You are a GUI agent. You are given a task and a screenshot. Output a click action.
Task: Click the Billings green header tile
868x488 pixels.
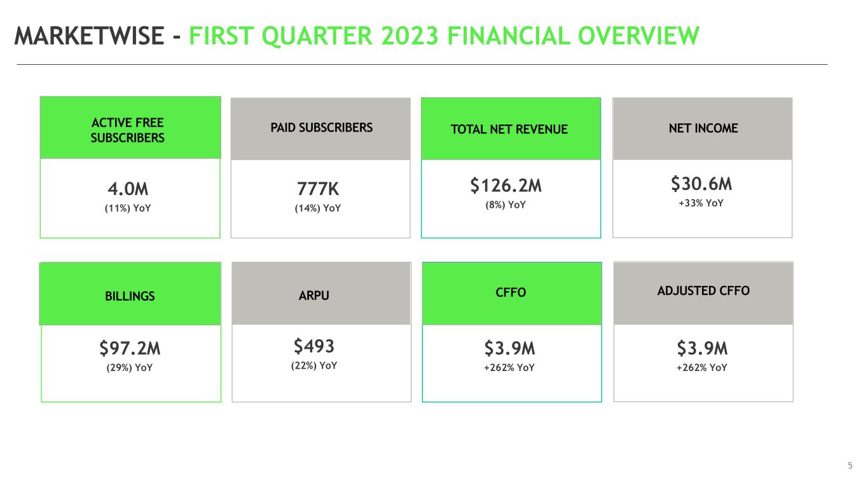130,296
